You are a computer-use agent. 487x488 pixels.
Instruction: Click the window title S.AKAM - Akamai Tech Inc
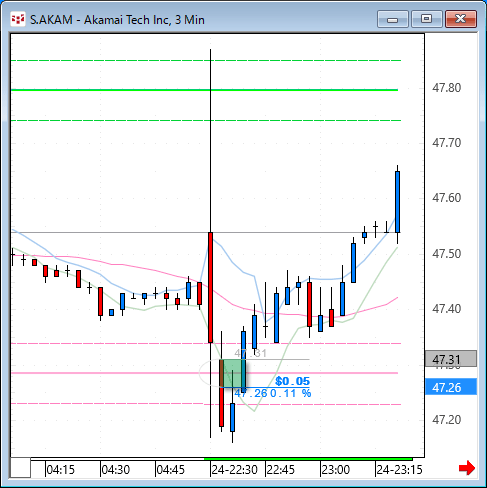pos(117,20)
